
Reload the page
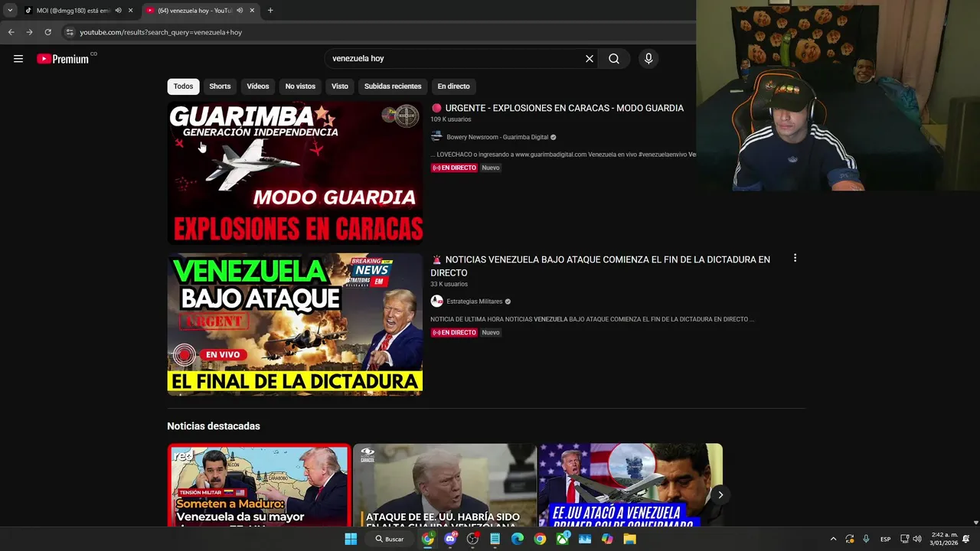point(47,32)
